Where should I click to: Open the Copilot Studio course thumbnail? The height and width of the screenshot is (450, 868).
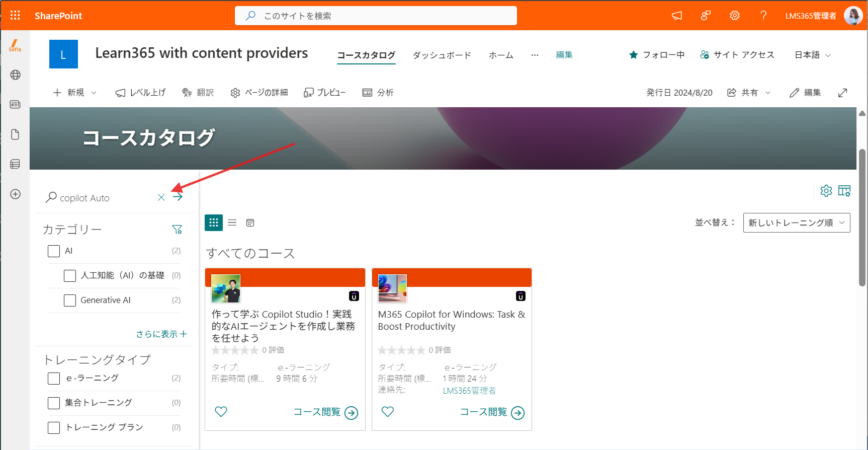[226, 288]
